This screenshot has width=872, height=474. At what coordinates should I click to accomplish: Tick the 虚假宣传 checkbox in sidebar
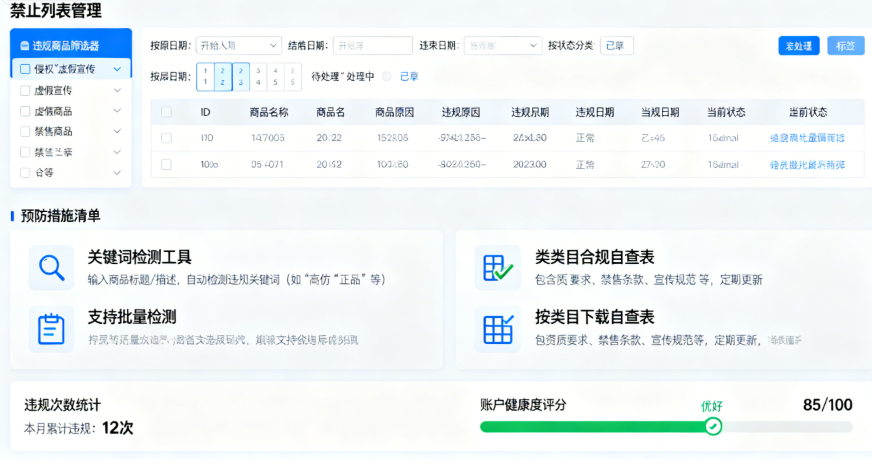[x=25, y=90]
